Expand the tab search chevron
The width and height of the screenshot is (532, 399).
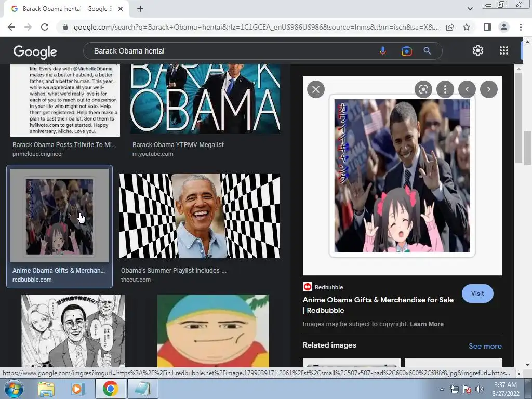point(470,9)
